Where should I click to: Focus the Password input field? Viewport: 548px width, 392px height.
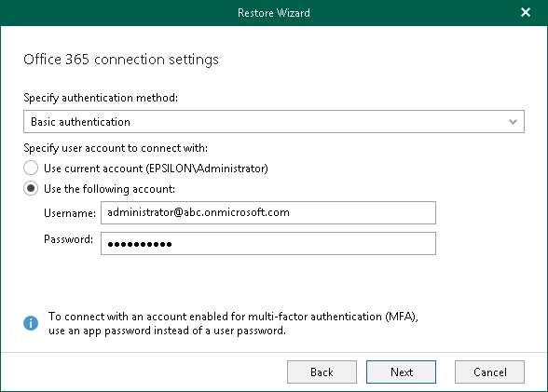[268, 243]
